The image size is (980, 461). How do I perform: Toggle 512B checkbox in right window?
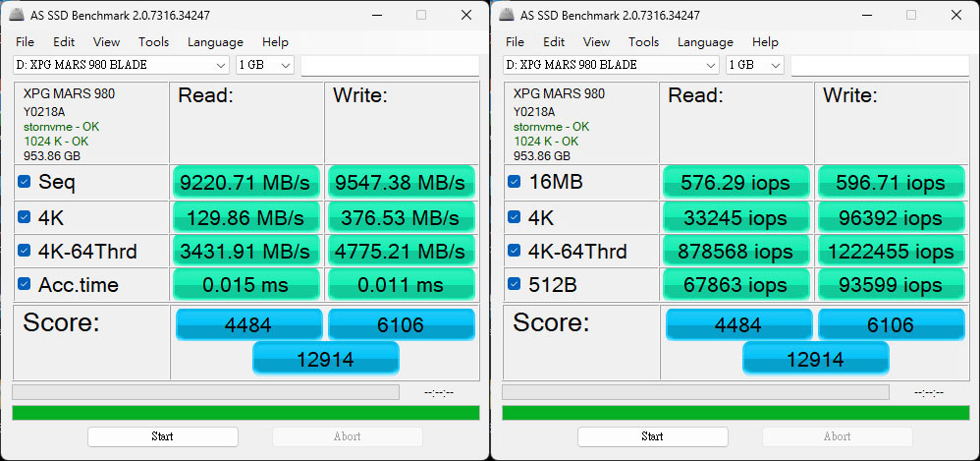tap(515, 284)
